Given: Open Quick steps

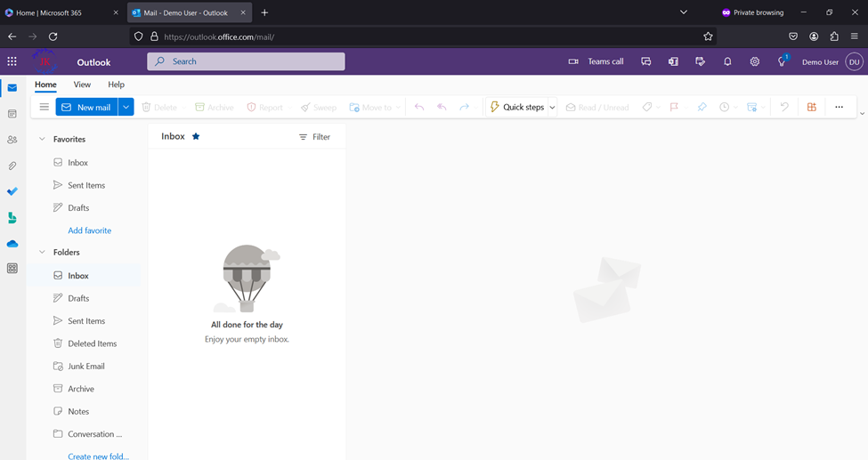Looking at the screenshot, I should pos(517,107).
